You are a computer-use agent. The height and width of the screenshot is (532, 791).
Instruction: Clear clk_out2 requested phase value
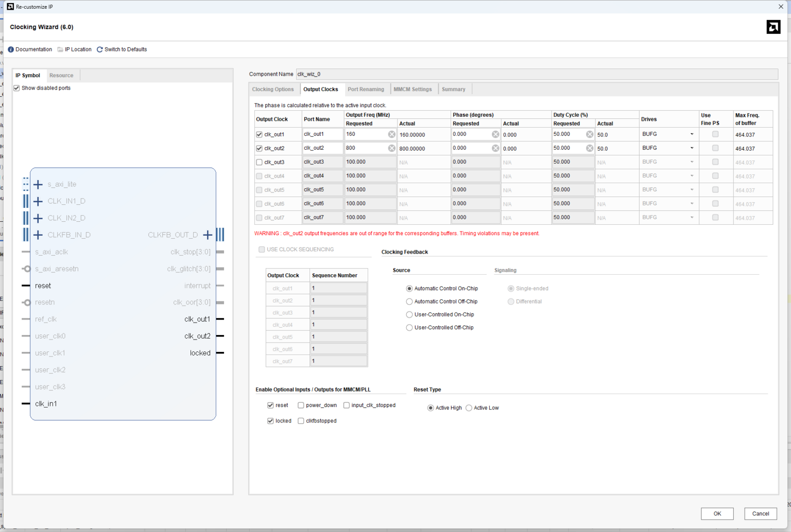tap(495, 148)
